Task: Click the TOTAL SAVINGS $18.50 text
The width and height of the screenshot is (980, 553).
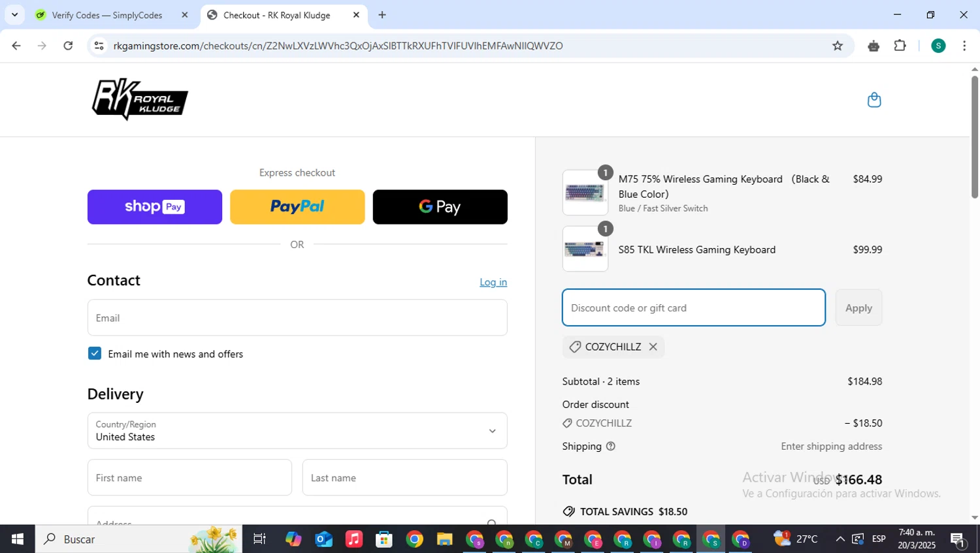Action: (633, 512)
